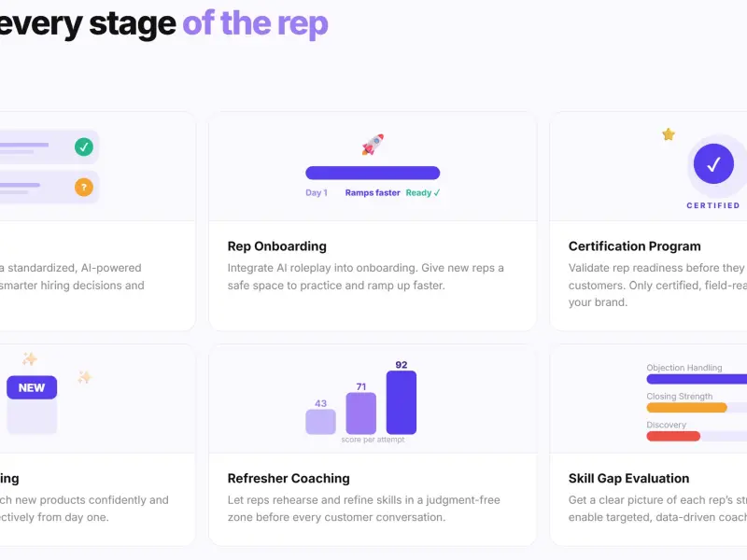Click the sparkle icon above NEW badge
This screenshot has width=747, height=560.
tap(30, 358)
